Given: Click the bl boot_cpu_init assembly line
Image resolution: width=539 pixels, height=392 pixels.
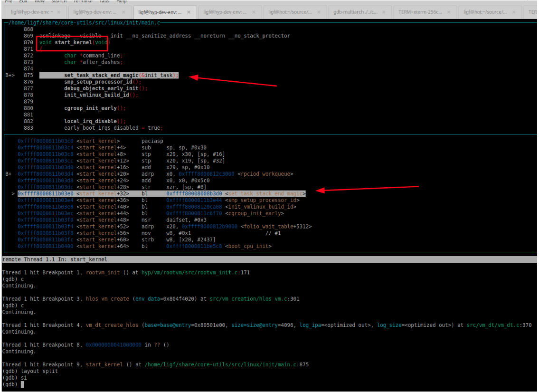Looking at the screenshot, I should 145,246.
